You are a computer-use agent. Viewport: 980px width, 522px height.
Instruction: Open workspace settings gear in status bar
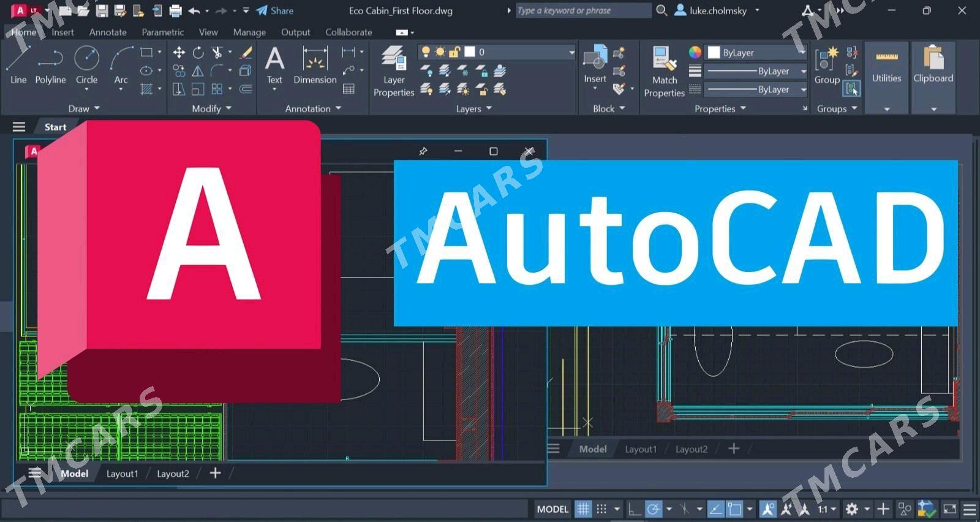(x=851, y=509)
